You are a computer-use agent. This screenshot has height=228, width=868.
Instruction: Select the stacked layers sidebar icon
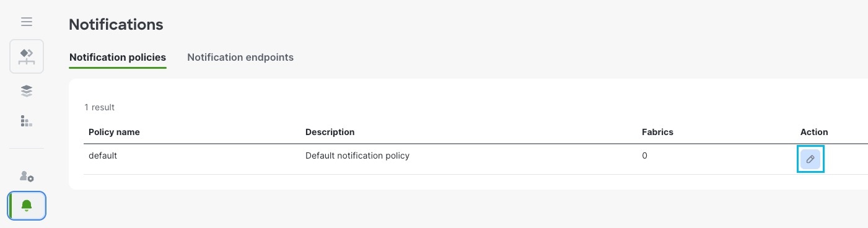coord(27,91)
